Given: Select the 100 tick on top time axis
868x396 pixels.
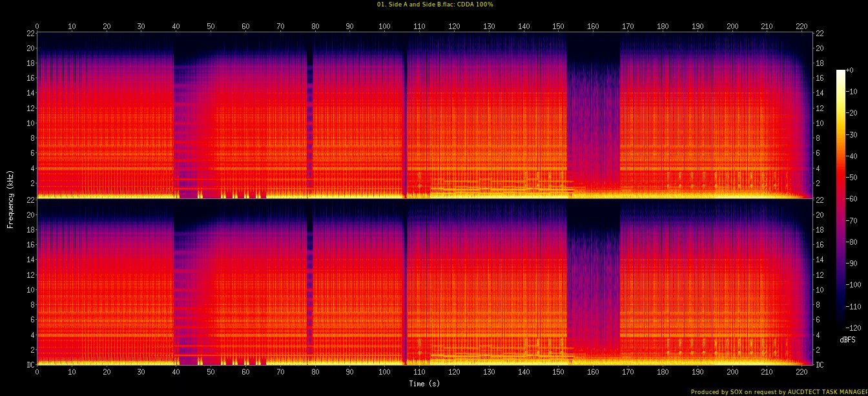Looking at the screenshot, I should click(x=384, y=26).
